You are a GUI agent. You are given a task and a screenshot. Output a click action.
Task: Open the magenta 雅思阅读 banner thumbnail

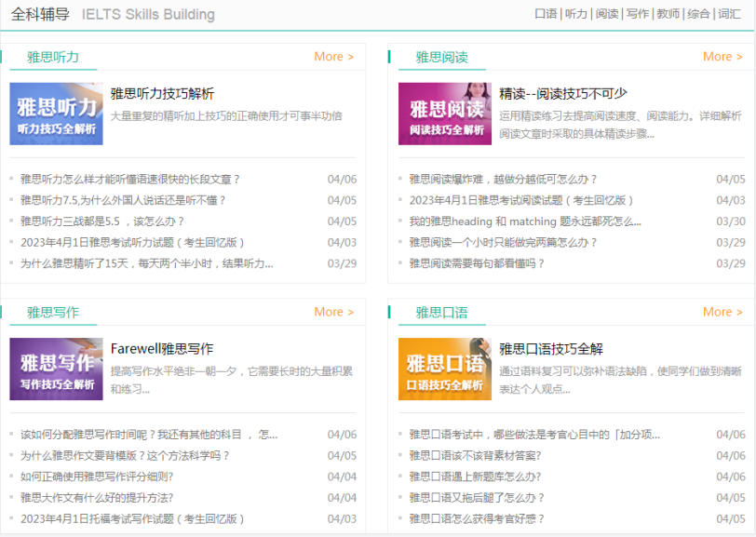coord(445,114)
